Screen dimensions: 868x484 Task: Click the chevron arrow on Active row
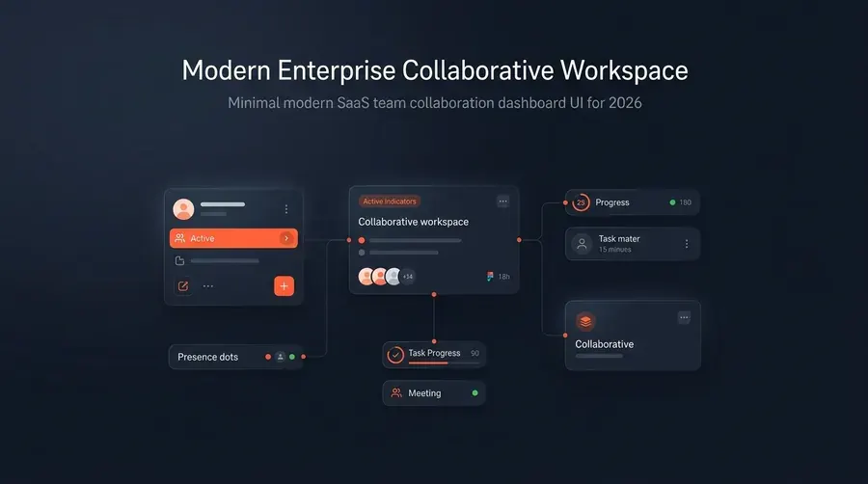286,238
